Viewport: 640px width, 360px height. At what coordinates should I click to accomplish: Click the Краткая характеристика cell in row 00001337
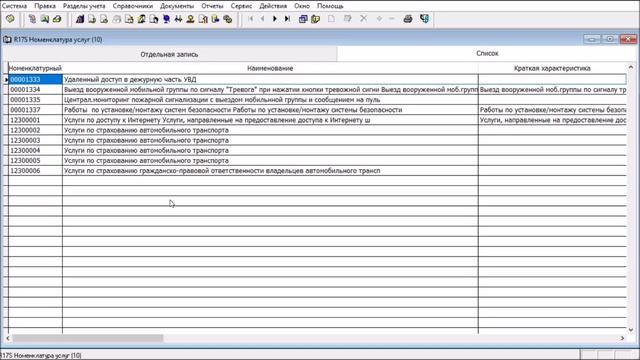552,110
